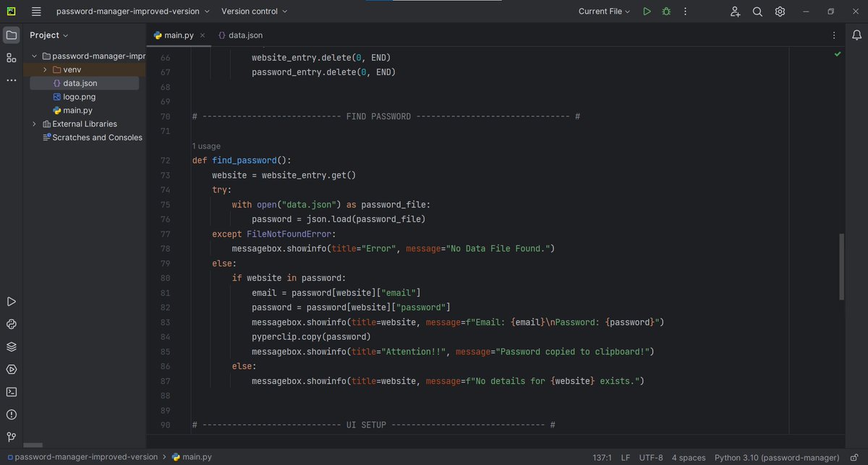This screenshot has height=465, width=868.
Task: Open the Project tool window folder icon
Action: 12,35
